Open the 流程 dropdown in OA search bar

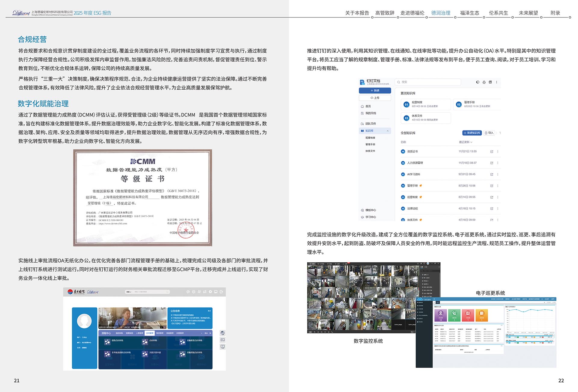[x=129, y=292]
